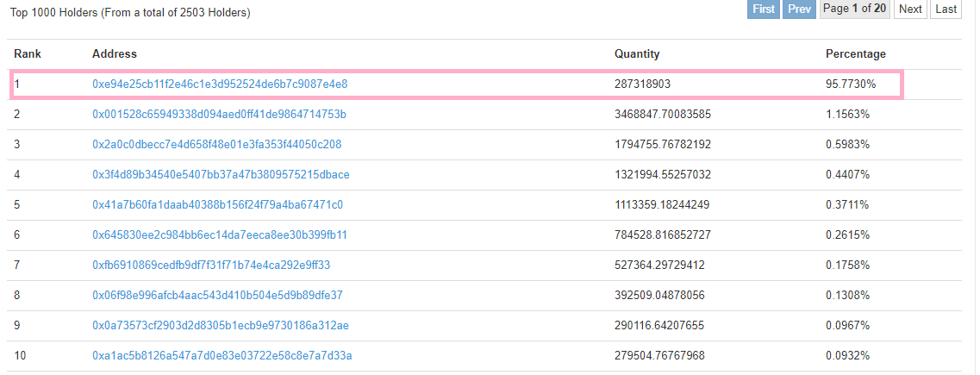This screenshot has height=375, width=980.
Task: Open rank 6 address 0x645830ee2c984bb6
Action: point(220,235)
